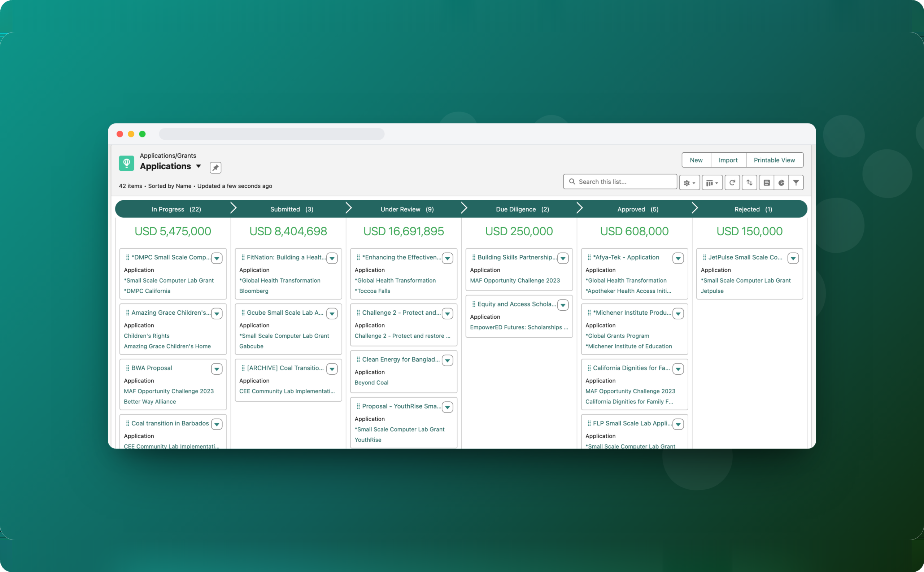Expand the Applications list view dropdown
This screenshot has width=924, height=572.
(198, 166)
